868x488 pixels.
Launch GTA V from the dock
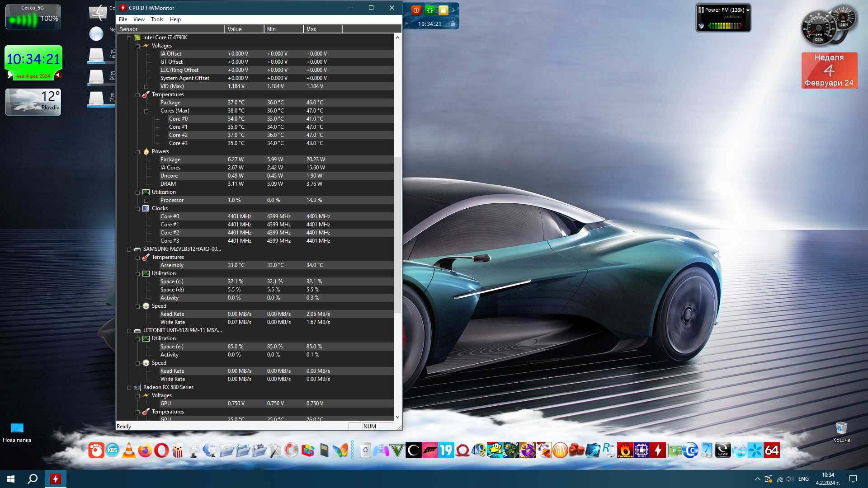coord(397,450)
